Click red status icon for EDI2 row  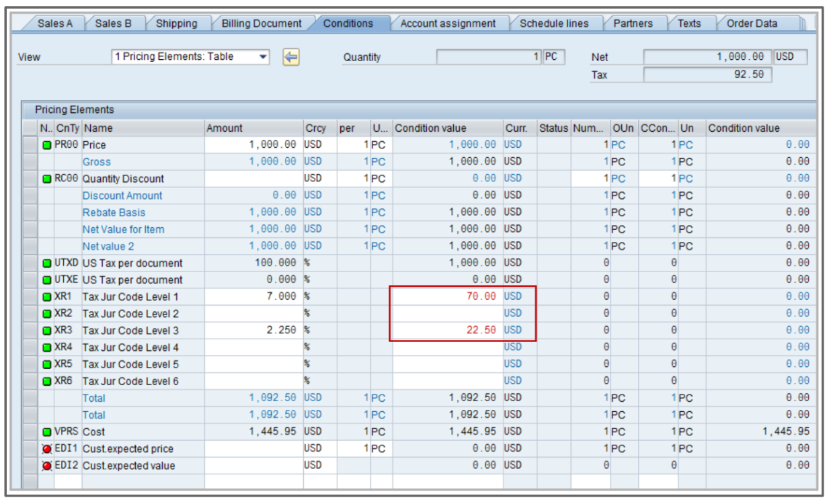(x=47, y=466)
